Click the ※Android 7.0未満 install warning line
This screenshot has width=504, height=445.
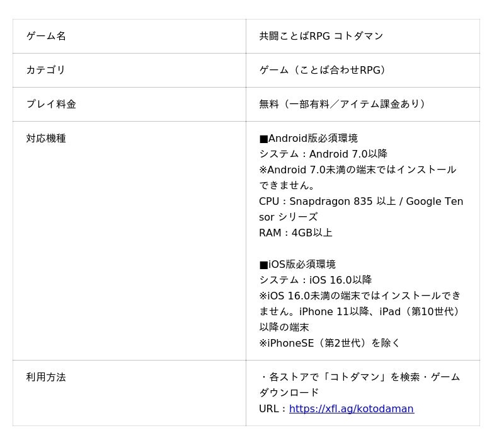tap(358, 178)
